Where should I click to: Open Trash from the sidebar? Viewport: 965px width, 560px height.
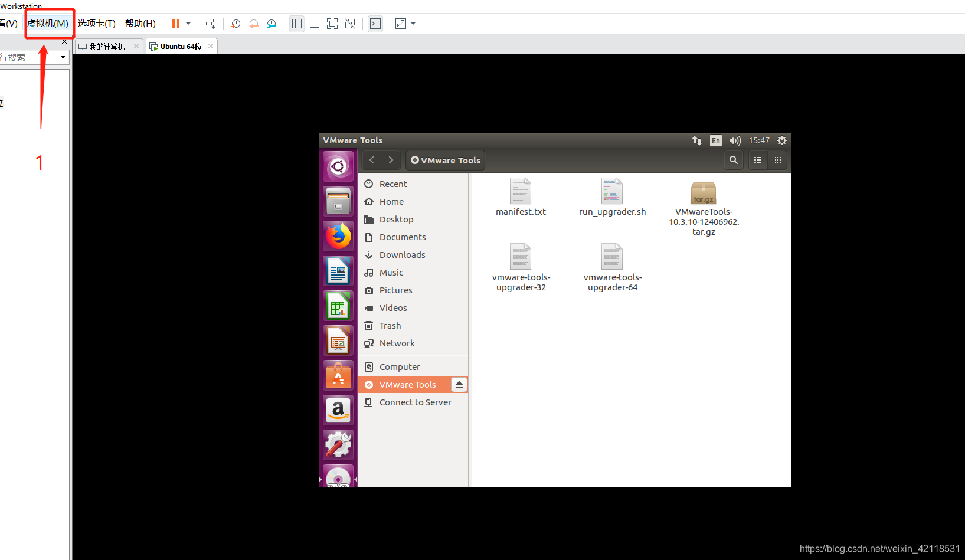pos(413,326)
